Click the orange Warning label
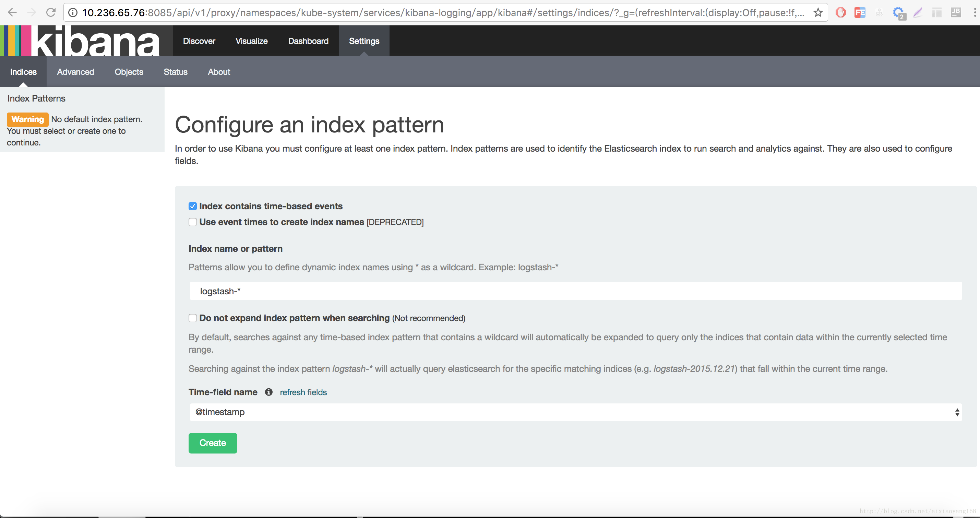 (27, 119)
